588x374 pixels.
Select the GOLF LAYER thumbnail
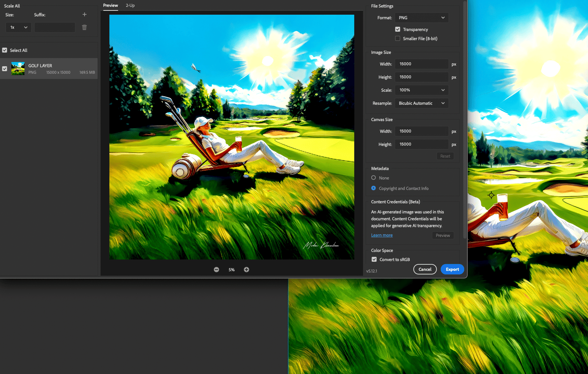click(x=18, y=69)
